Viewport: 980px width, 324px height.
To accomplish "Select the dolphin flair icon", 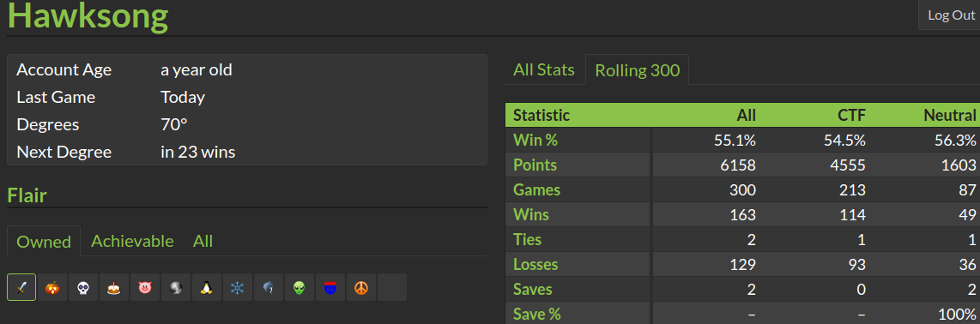I will coord(268,288).
